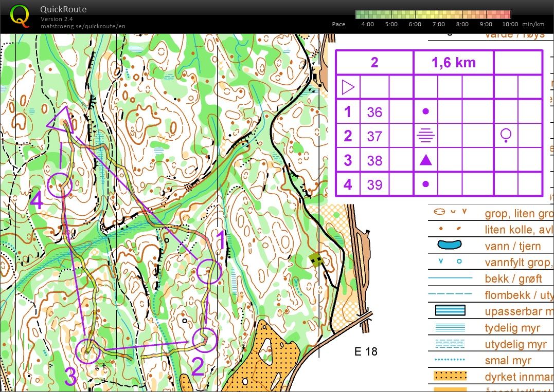Select the QuickRoute title text

tap(63, 9)
